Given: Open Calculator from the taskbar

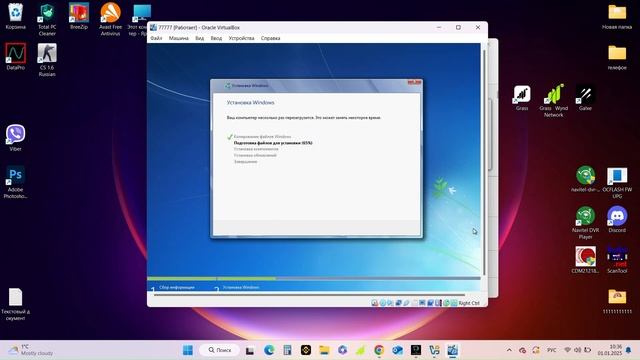Looking at the screenshot, I should tap(287, 350).
